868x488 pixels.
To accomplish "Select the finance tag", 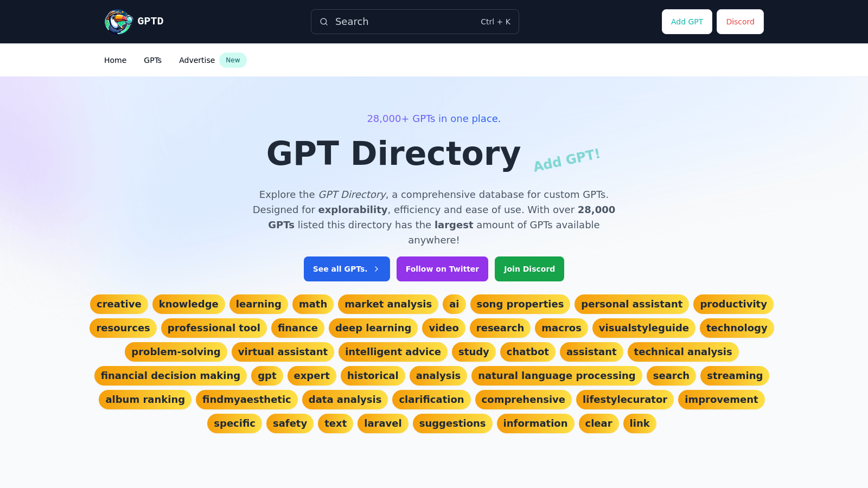I will click(298, 328).
